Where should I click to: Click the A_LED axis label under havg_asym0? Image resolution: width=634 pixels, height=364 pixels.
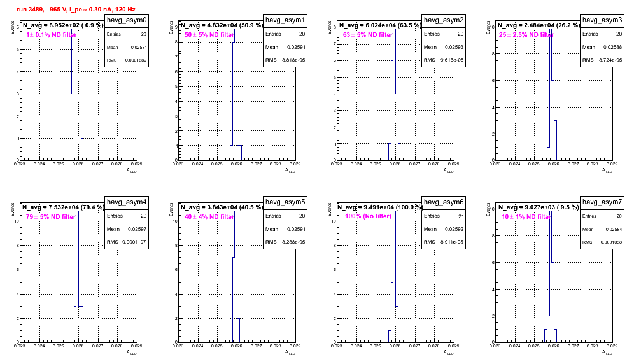pyautogui.click(x=132, y=171)
